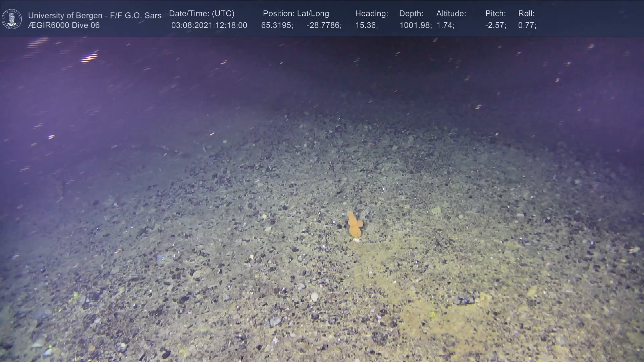Select the heading value 15.36
The height and width of the screenshot is (362, 644).
(x=366, y=25)
